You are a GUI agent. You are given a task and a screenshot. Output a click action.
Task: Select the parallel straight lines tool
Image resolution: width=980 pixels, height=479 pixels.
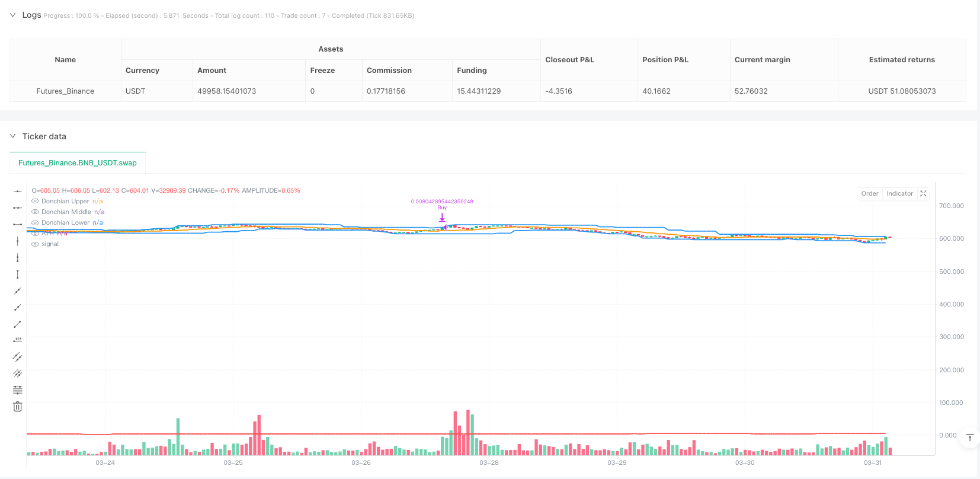[x=18, y=373]
